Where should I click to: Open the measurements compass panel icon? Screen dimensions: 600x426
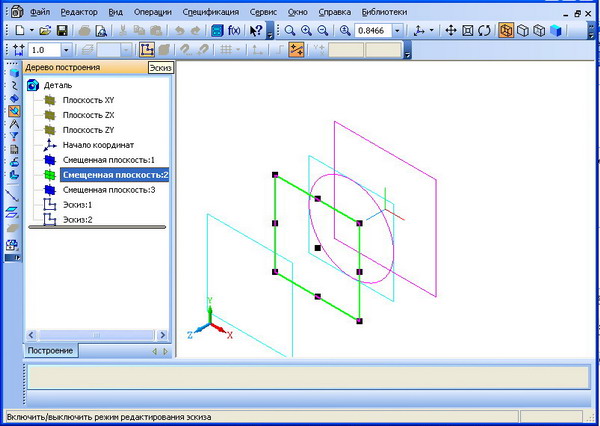pyautogui.click(x=14, y=124)
